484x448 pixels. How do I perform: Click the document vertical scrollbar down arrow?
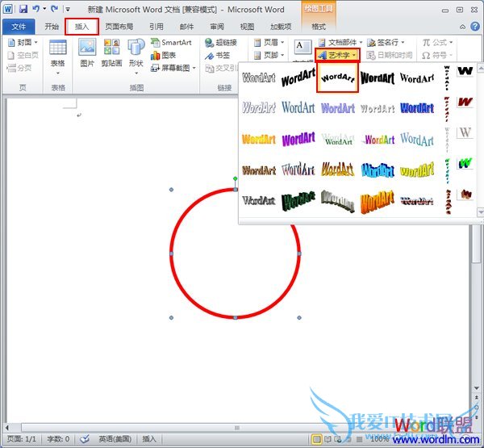476,387
